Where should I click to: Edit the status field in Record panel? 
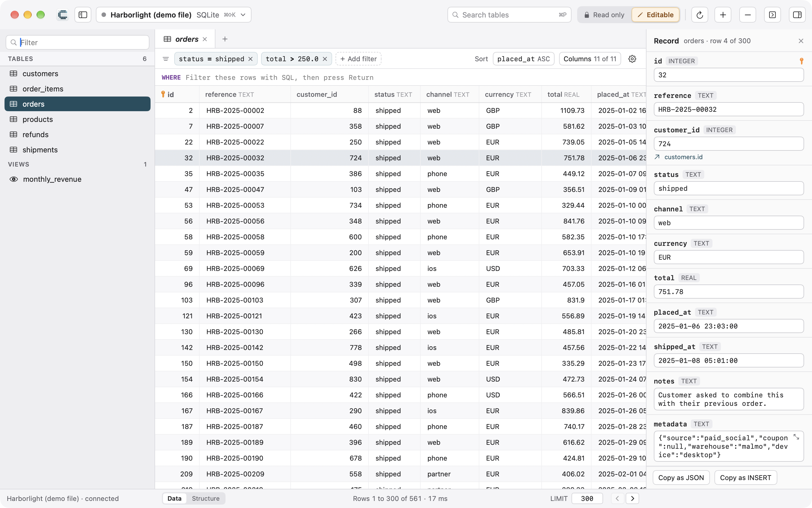pyautogui.click(x=729, y=188)
